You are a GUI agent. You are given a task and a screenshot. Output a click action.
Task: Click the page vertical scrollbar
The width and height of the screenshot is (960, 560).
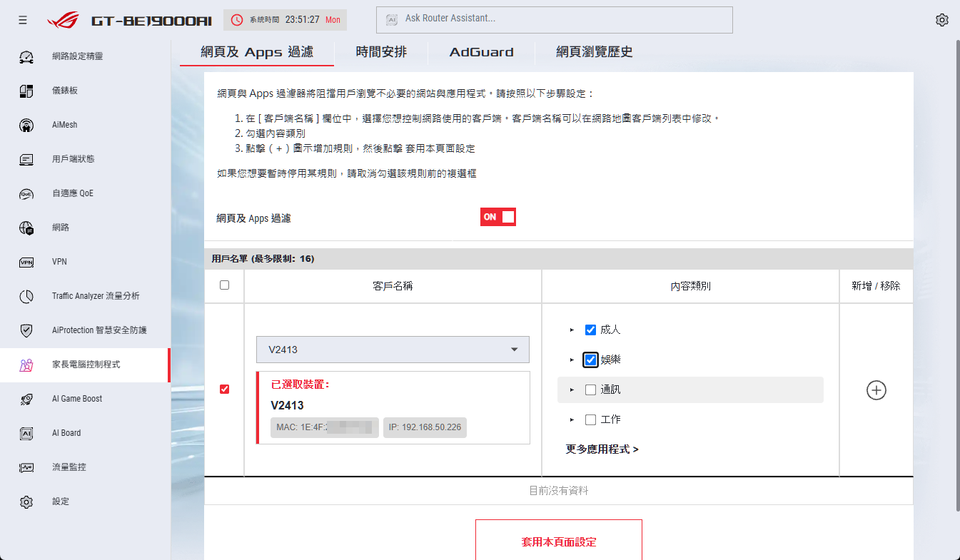(x=957, y=275)
